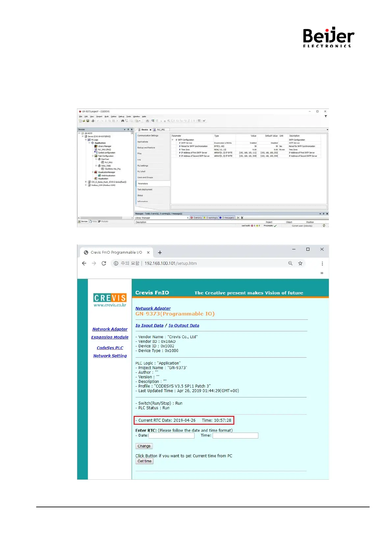Click the Library Manager icon in the device tree
Image resolution: width=392 pixels, height=554 pixels.
click(96, 146)
